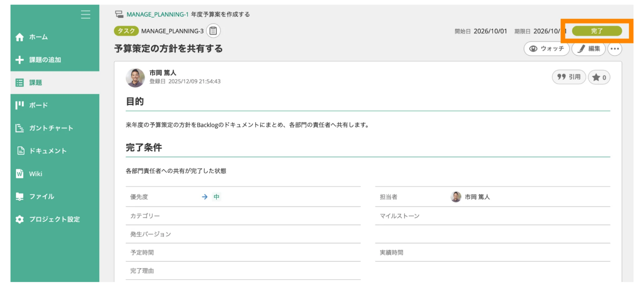Click author name 市岡 篤人 at top
This screenshot has width=644, height=287.
point(163,73)
